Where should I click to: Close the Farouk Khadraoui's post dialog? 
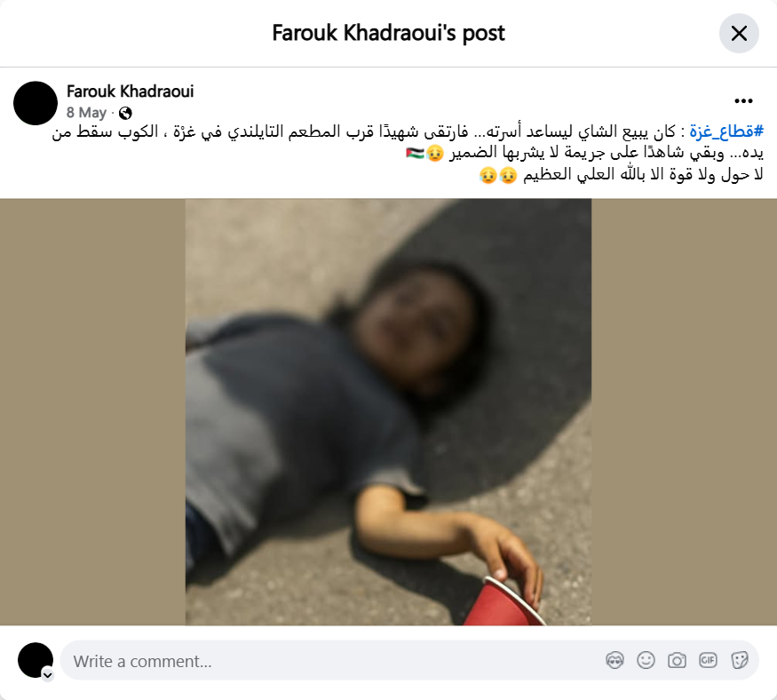pyautogui.click(x=739, y=33)
